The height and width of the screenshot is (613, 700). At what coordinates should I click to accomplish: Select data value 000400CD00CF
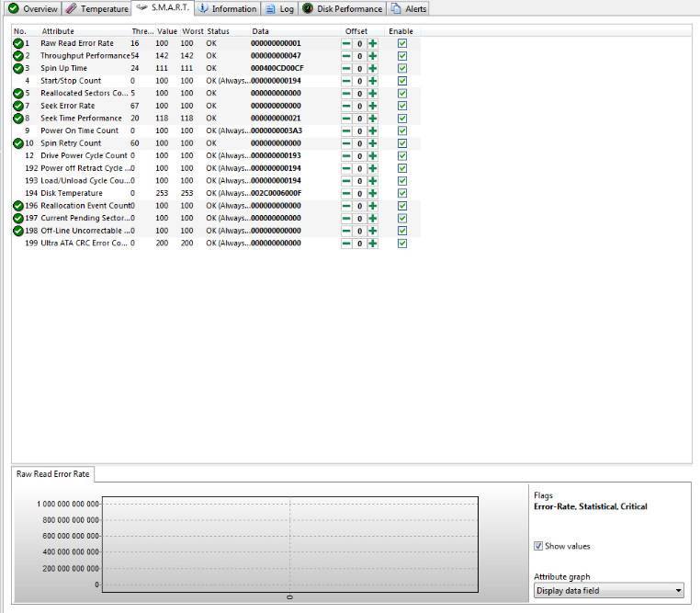pyautogui.click(x=277, y=68)
